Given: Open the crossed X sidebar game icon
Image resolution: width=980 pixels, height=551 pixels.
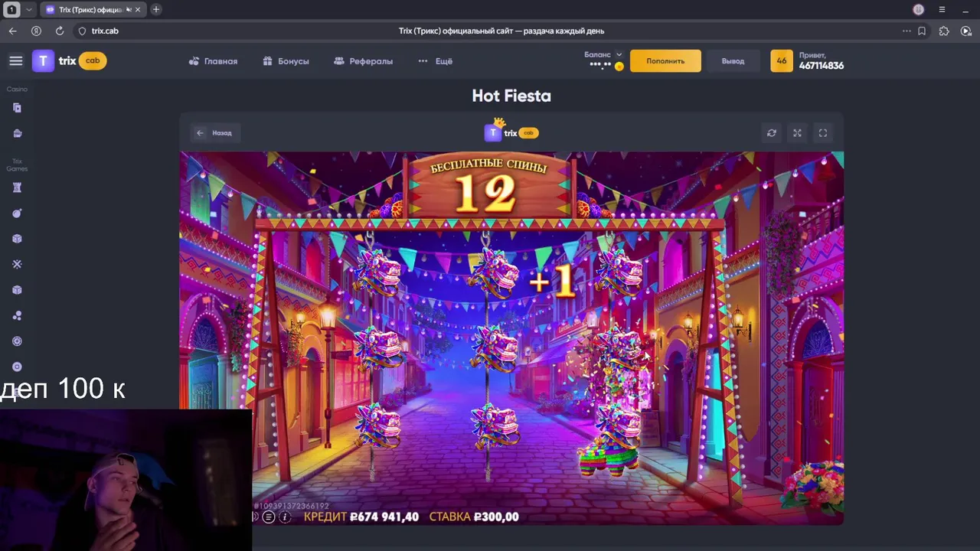Looking at the screenshot, I should [17, 264].
